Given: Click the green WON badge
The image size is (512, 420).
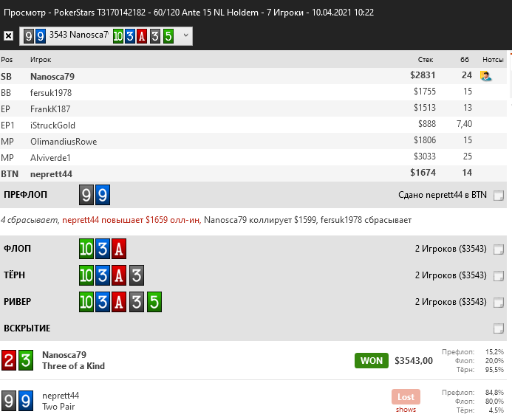Looking at the screenshot, I should pyautogui.click(x=372, y=361).
